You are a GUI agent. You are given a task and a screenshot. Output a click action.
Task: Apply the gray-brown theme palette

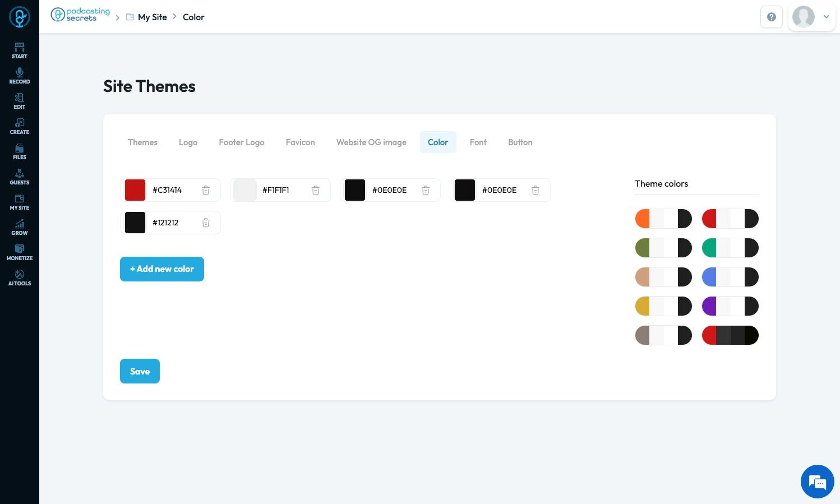tap(663, 335)
